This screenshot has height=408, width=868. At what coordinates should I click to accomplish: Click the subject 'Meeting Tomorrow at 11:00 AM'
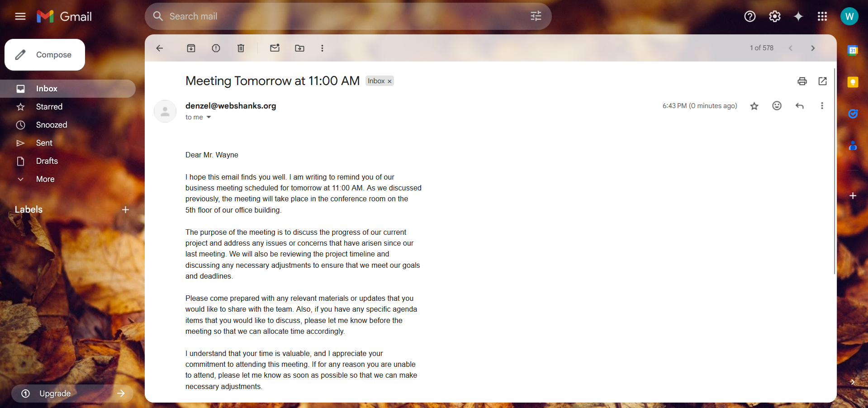coord(272,81)
